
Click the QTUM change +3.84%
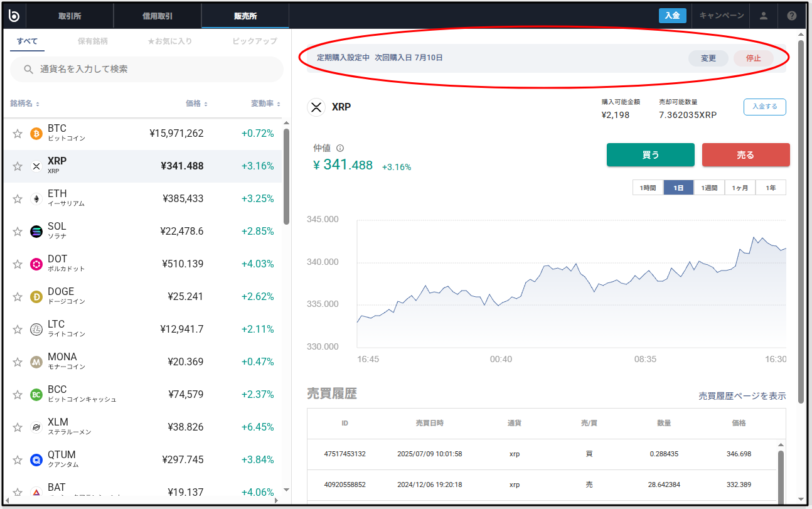[x=258, y=459]
